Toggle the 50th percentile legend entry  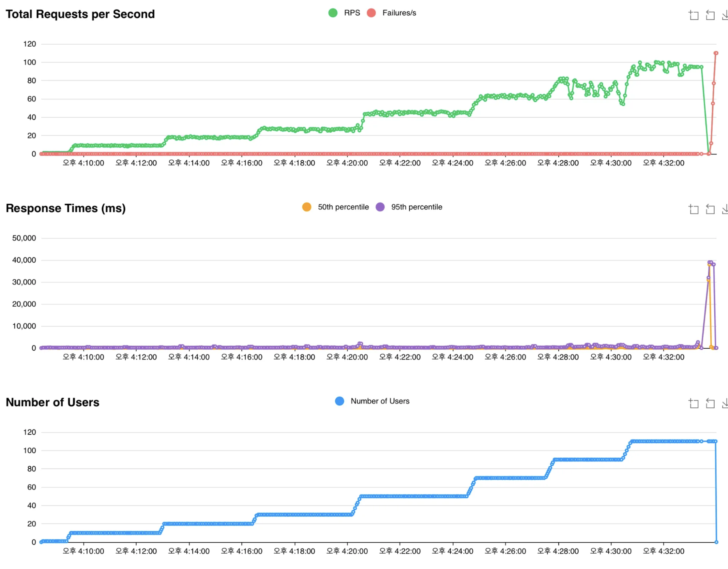343,207
